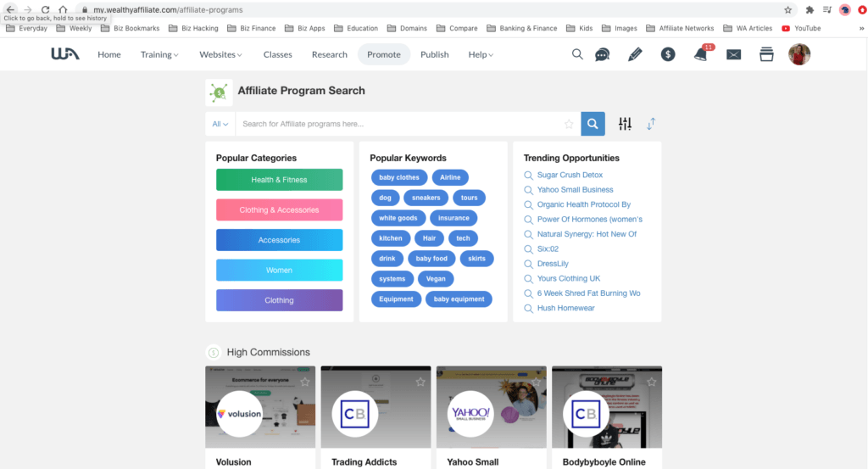Click the affiliate programs search input field
The width and height of the screenshot is (868, 469).
point(398,124)
